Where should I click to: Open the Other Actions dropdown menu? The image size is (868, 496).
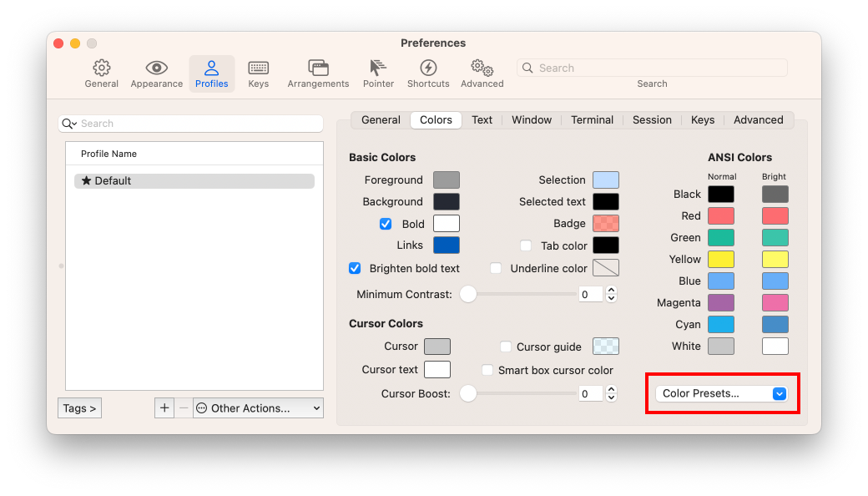point(258,408)
